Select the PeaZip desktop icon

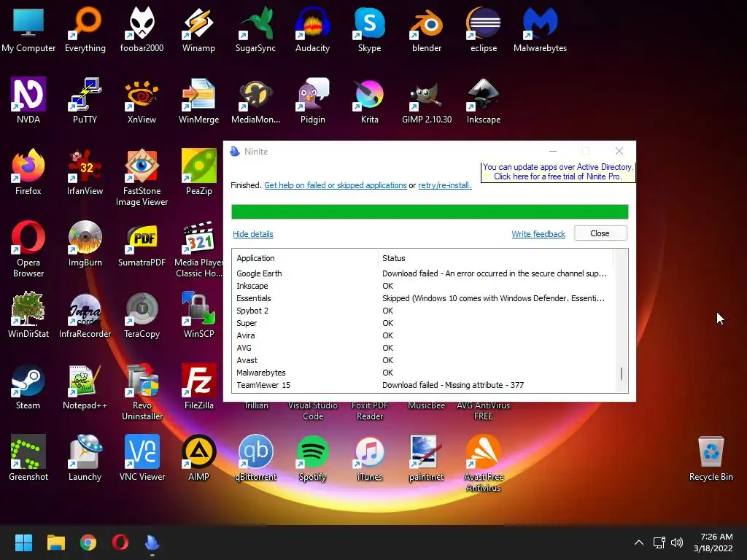(x=198, y=172)
